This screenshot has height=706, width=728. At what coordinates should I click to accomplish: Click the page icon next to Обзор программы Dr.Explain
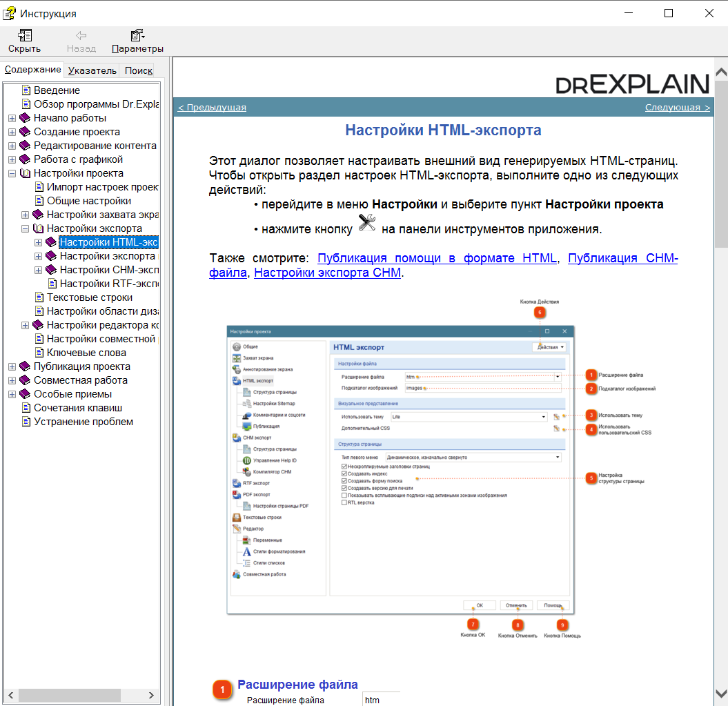26,104
